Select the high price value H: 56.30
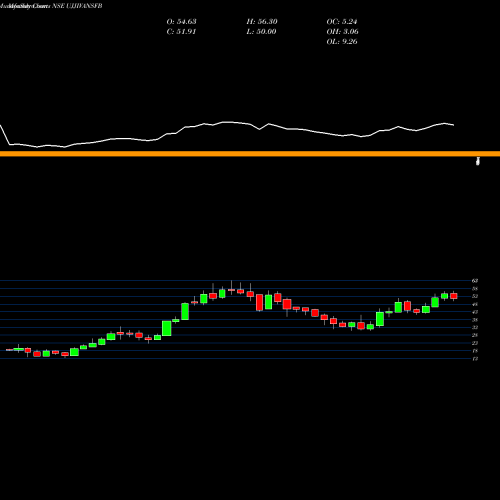 click(262, 22)
